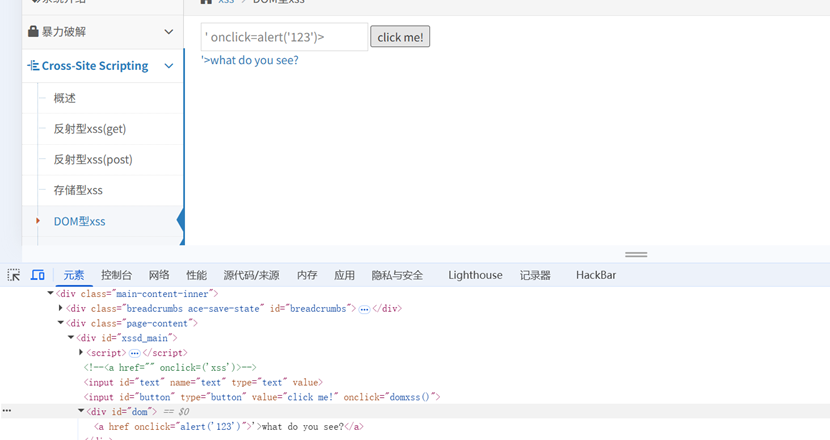Screen dimensions: 830x440
Task: Open the Lighthouse tab
Action: pyautogui.click(x=475, y=275)
